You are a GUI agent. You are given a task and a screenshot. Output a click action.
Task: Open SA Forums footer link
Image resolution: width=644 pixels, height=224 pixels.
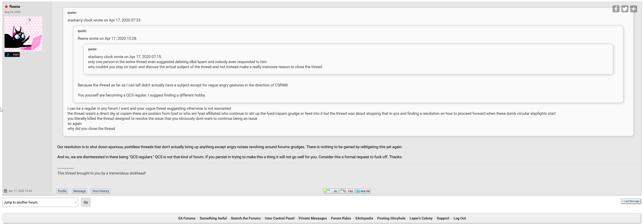(187, 218)
